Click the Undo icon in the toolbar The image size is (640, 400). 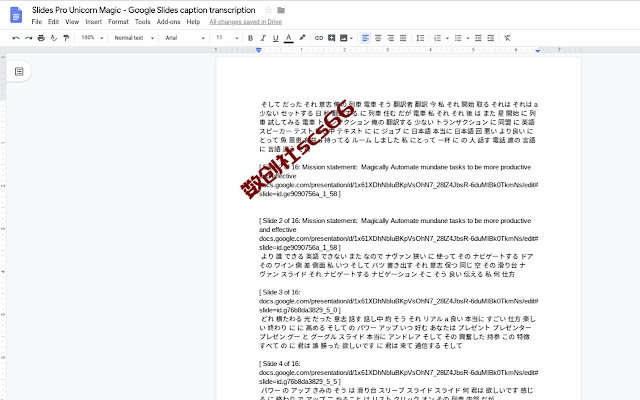pyautogui.click(x=16, y=38)
